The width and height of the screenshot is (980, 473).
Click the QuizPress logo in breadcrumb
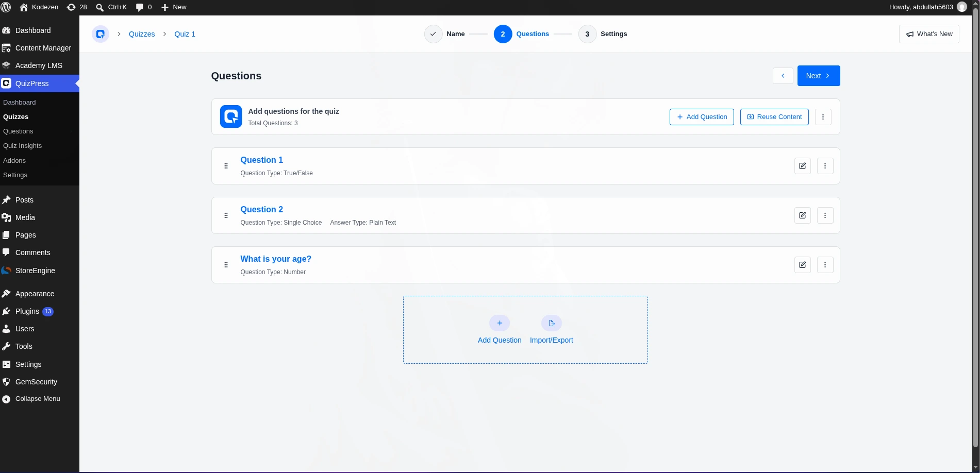[x=101, y=34]
